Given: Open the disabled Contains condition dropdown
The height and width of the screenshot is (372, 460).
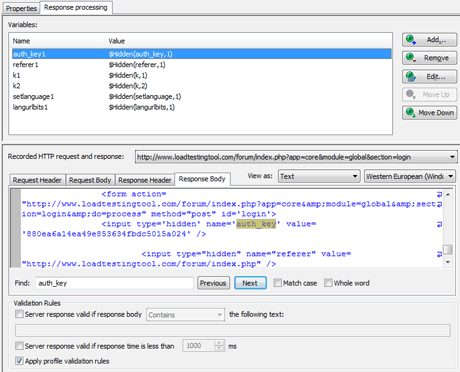Looking at the screenshot, I should pyautogui.click(x=185, y=315).
